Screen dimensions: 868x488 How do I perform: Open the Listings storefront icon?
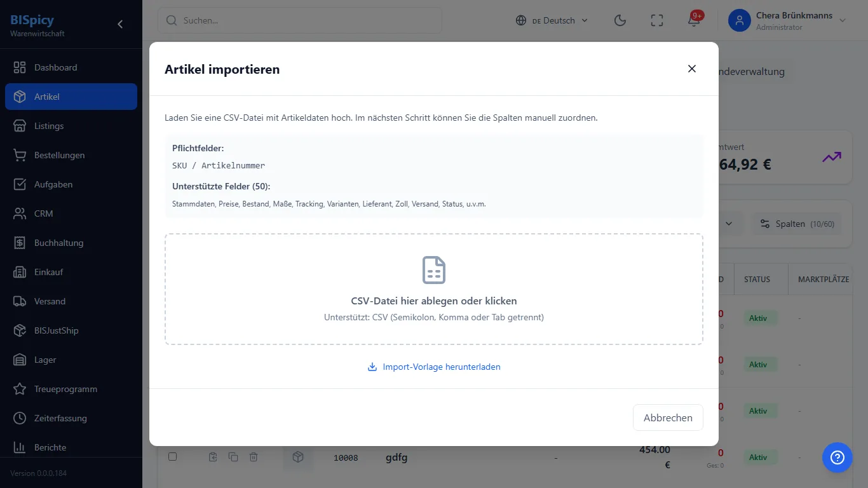(x=20, y=126)
